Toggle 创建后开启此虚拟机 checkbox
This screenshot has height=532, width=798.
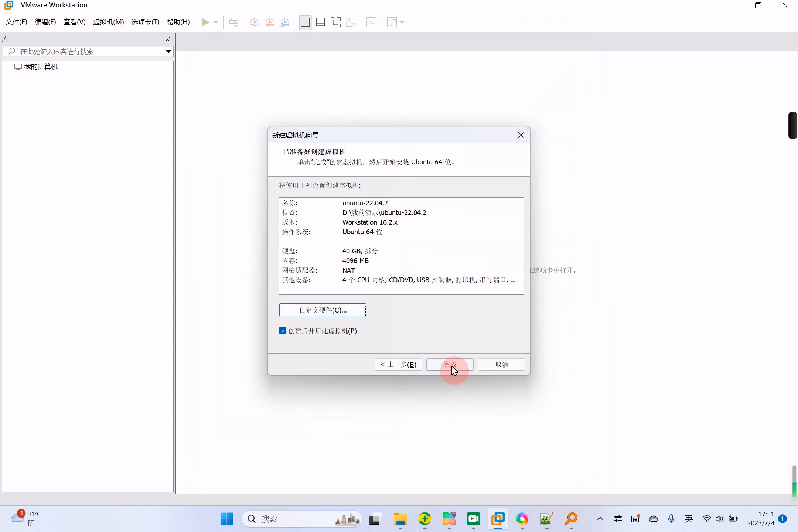coord(283,331)
